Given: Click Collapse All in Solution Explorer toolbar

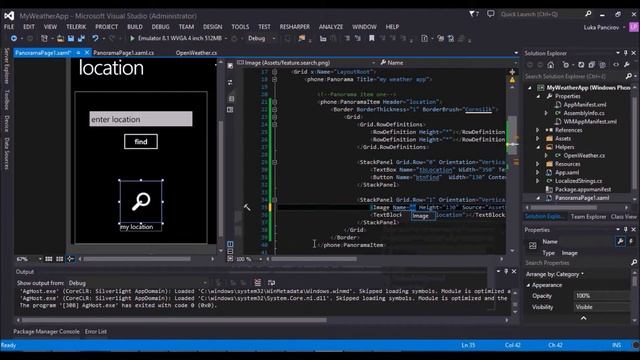Looking at the screenshot, I should (591, 65).
